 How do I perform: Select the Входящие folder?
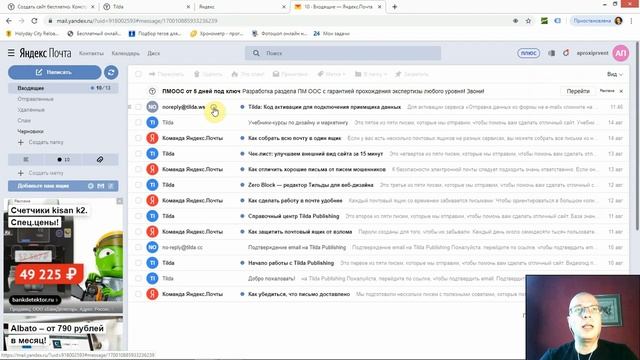coord(63,88)
